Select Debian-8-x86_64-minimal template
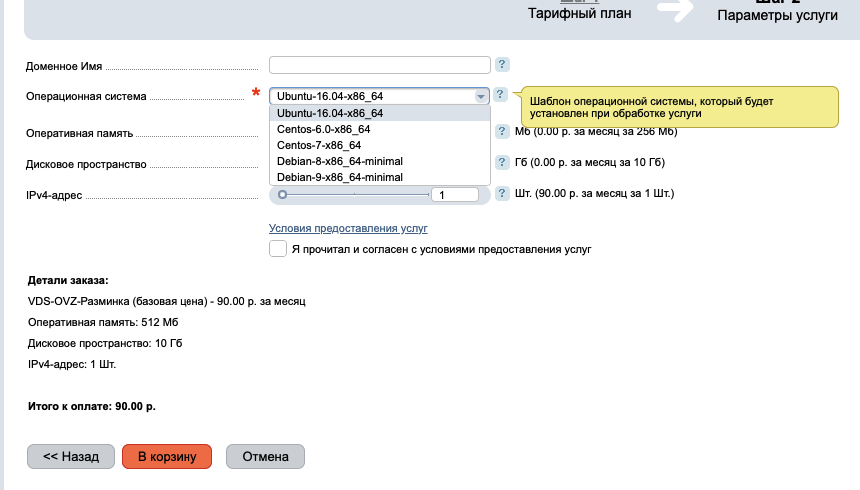 (x=339, y=161)
